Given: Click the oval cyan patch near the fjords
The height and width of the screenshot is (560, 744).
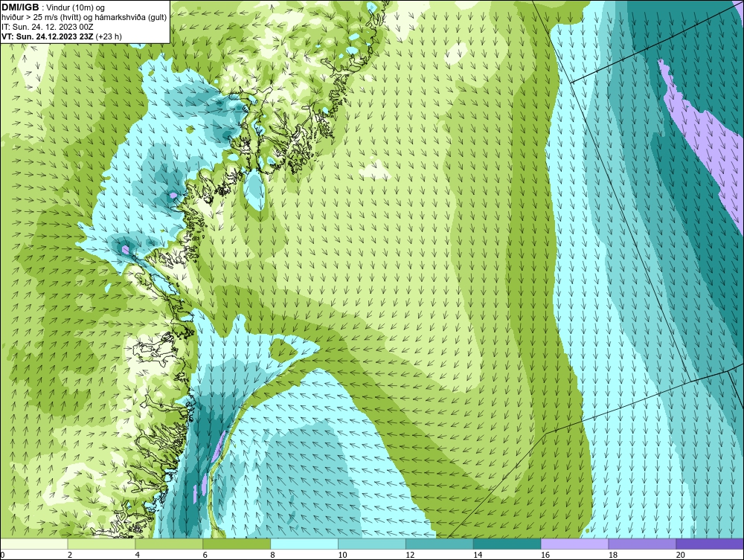Looking at the screenshot, I should coord(254,190).
